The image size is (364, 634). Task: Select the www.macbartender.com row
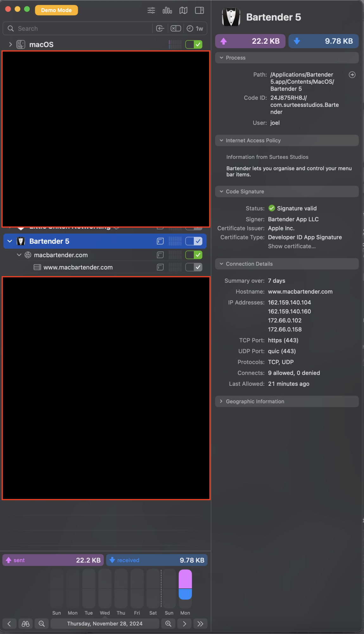pyautogui.click(x=105, y=267)
